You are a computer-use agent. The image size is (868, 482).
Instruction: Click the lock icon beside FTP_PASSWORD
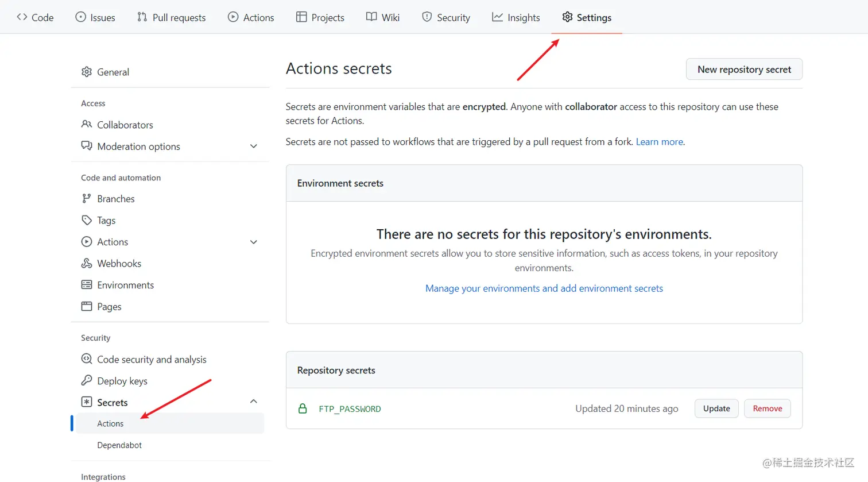pos(303,408)
